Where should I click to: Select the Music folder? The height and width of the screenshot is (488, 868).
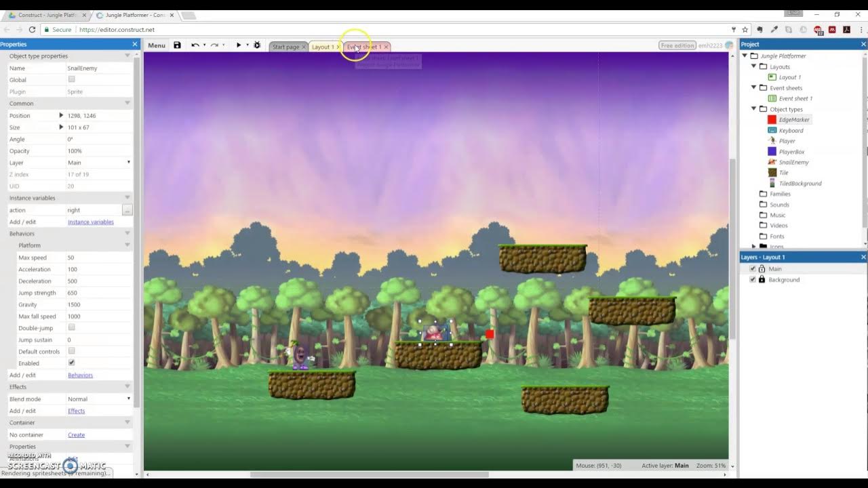pos(777,215)
